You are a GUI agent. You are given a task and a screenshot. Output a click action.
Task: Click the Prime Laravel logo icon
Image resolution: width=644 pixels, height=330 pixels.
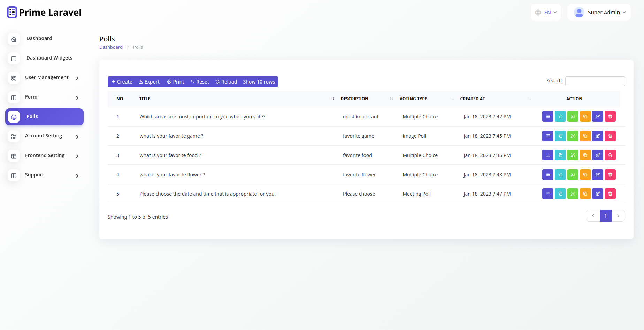(x=12, y=13)
